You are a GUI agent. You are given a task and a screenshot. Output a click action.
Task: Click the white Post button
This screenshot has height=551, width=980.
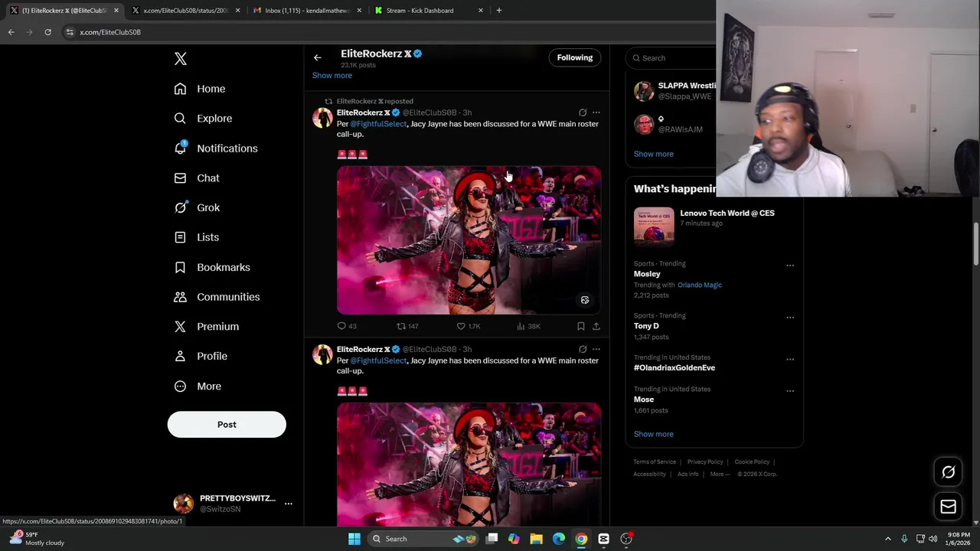[x=227, y=425]
